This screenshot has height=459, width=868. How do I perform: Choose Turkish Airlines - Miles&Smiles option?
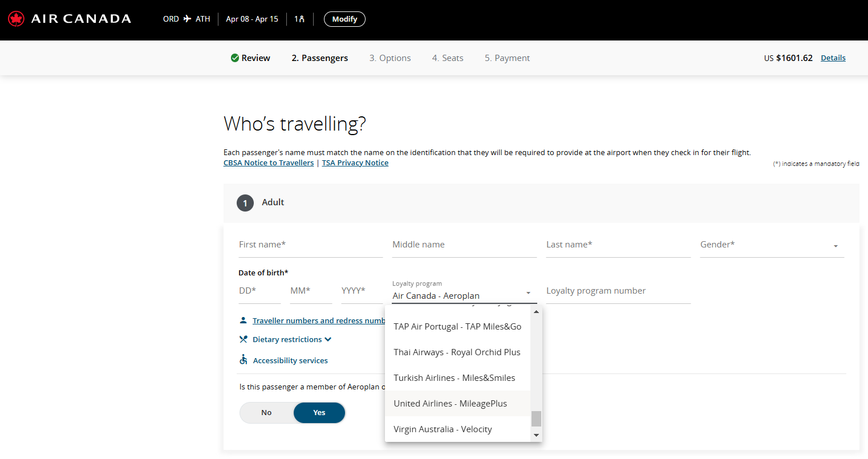coord(455,378)
